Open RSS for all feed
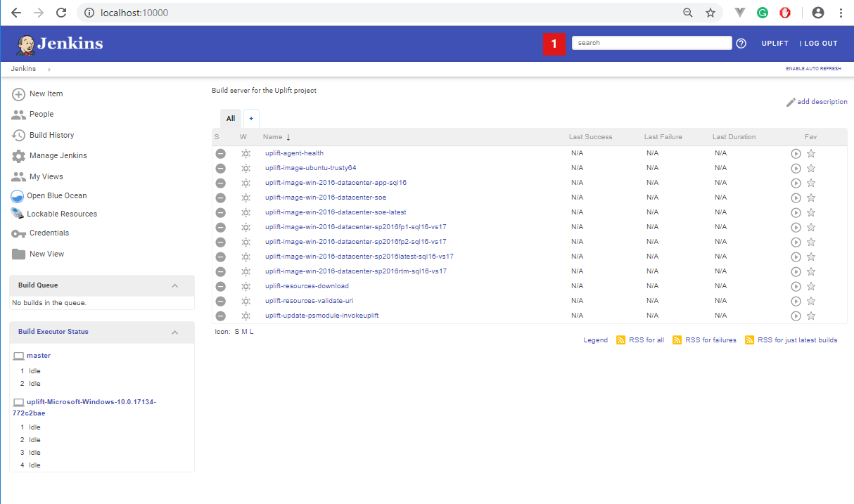Image resolution: width=854 pixels, height=504 pixels. coord(640,340)
